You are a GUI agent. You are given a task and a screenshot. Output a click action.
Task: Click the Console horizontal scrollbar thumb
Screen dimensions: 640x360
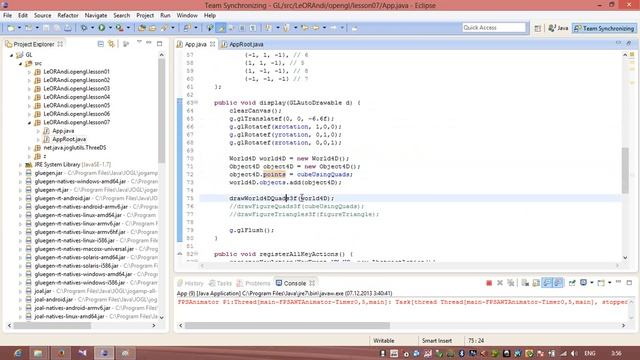pos(287,325)
